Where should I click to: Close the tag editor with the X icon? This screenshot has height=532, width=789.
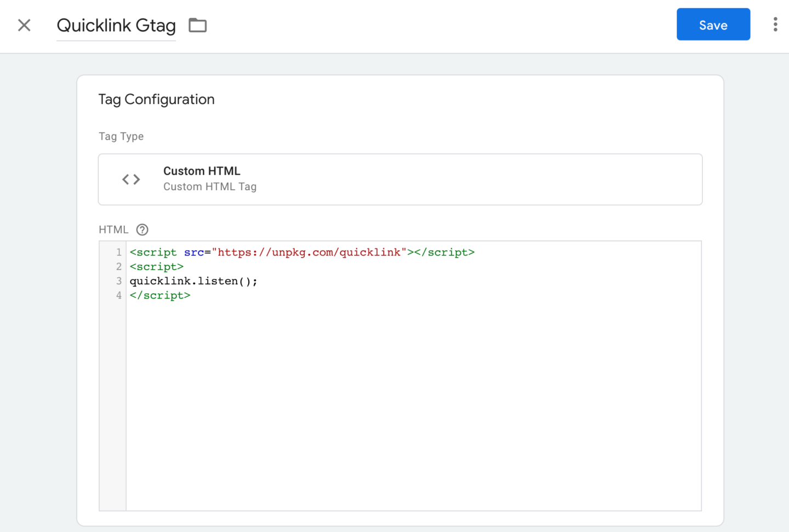coord(24,25)
